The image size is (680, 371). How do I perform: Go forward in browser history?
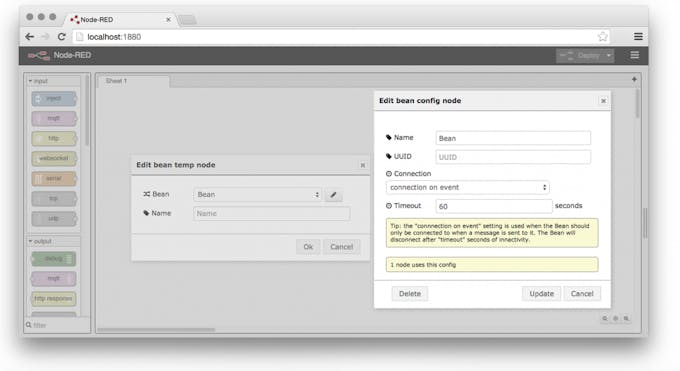tap(45, 36)
